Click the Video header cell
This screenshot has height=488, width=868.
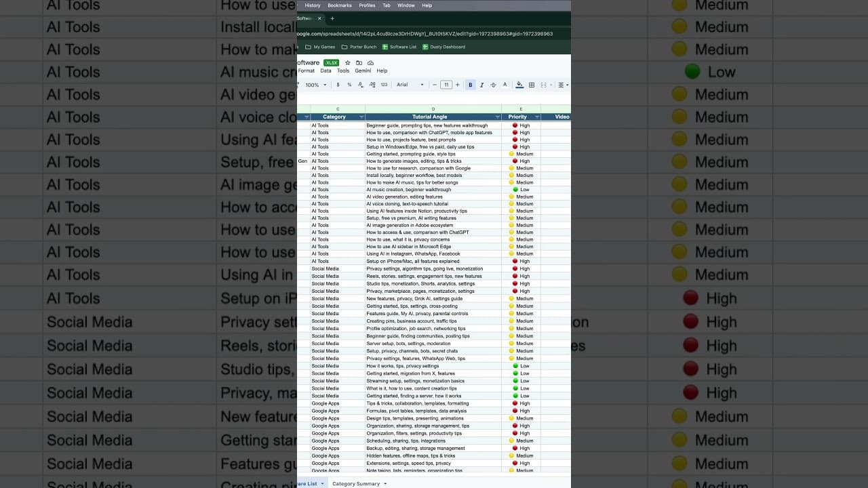click(x=556, y=117)
